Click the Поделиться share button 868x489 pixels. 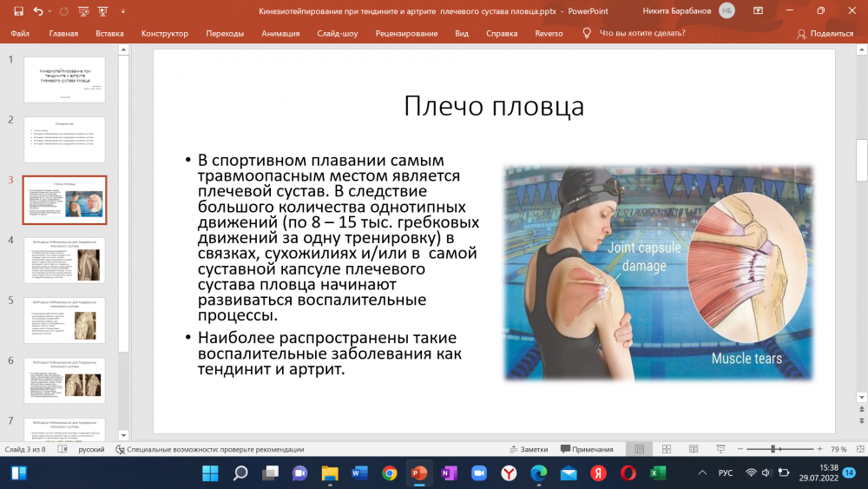point(825,33)
